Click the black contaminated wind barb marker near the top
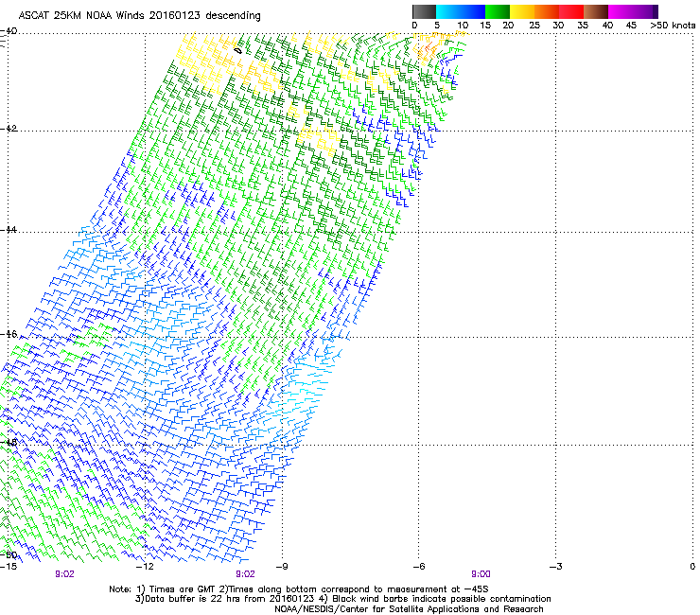This screenshot has width=700, height=615. [x=238, y=51]
